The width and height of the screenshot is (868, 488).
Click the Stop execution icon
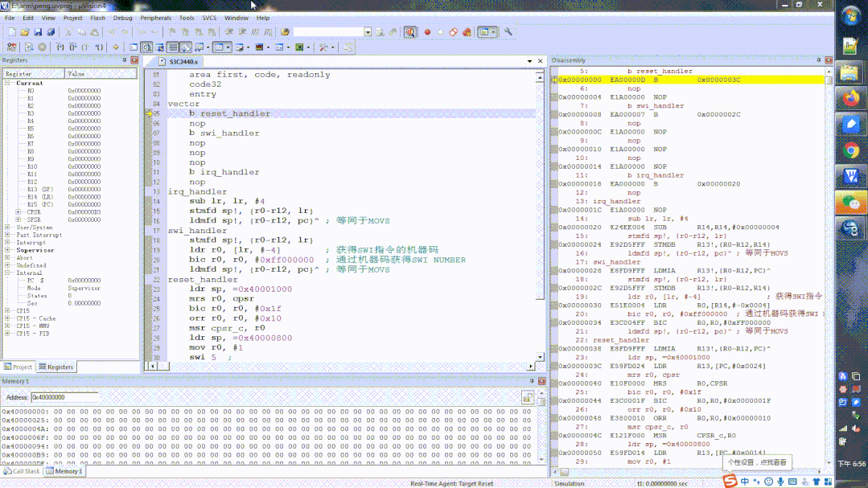point(42,47)
